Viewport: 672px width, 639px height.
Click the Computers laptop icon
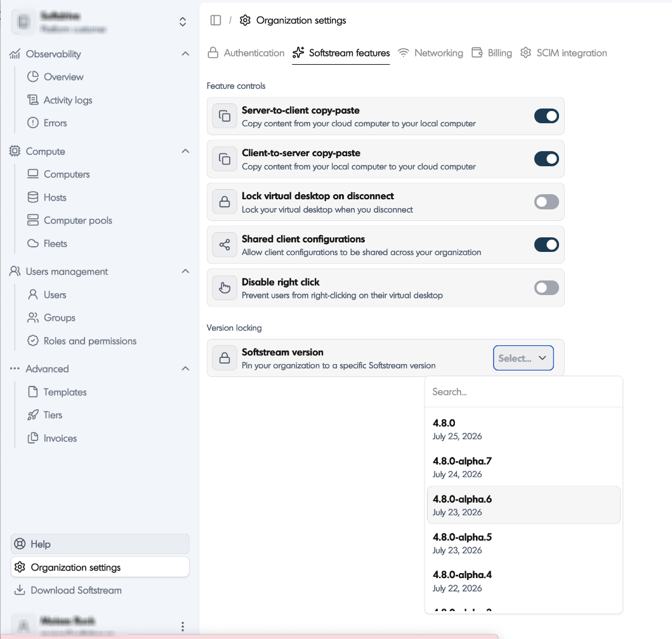point(33,174)
